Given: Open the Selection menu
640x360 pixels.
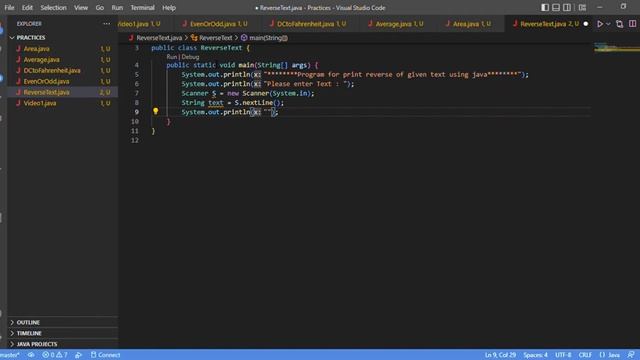Looking at the screenshot, I should [53, 8].
